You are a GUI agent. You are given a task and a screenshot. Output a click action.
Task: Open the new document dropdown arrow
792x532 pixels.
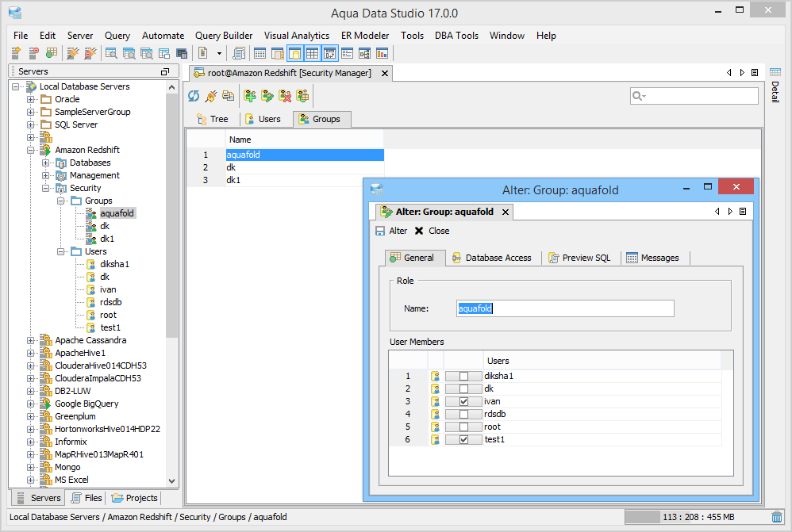coord(219,53)
